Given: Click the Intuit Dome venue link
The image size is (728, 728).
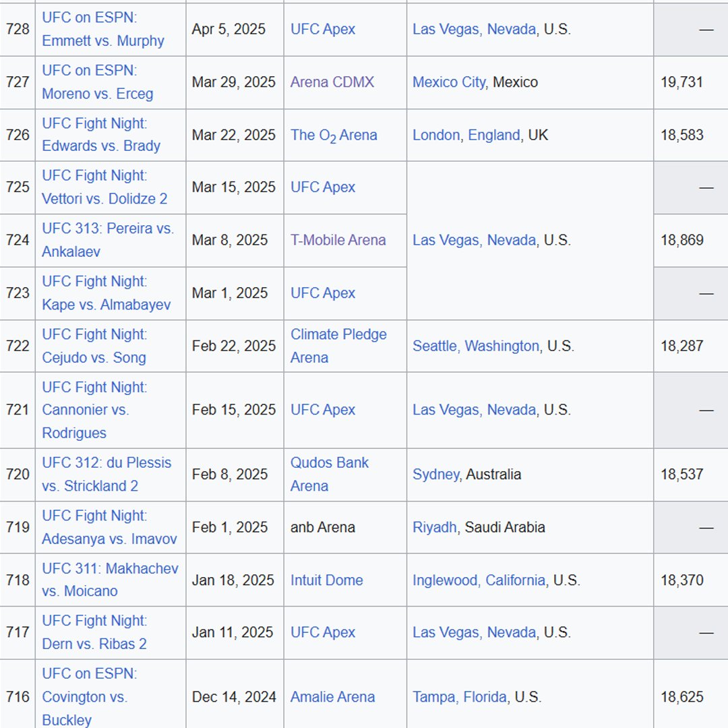Looking at the screenshot, I should [327, 580].
